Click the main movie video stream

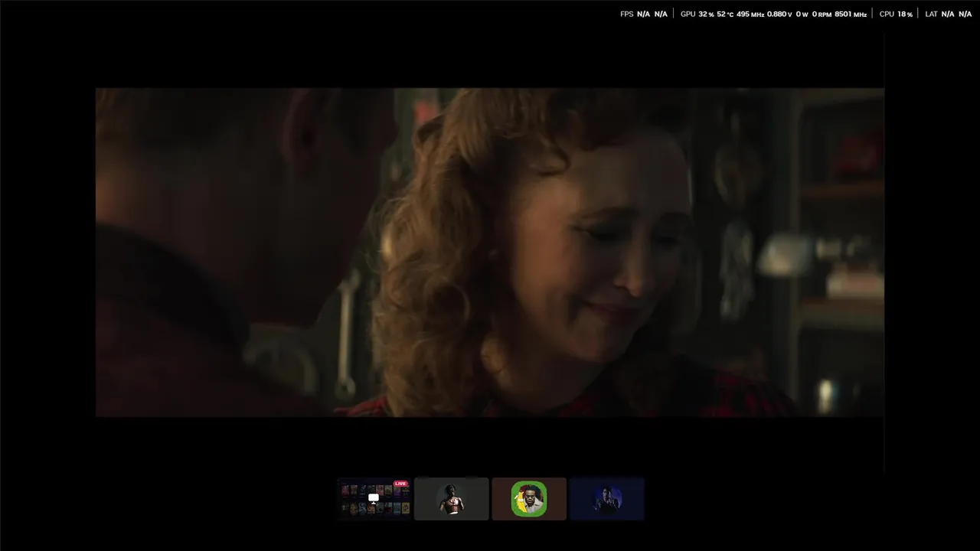coord(490,253)
